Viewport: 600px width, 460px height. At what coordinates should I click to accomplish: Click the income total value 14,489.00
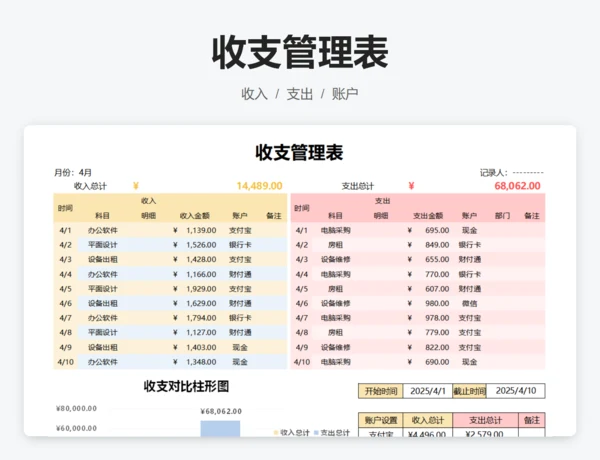(259, 186)
